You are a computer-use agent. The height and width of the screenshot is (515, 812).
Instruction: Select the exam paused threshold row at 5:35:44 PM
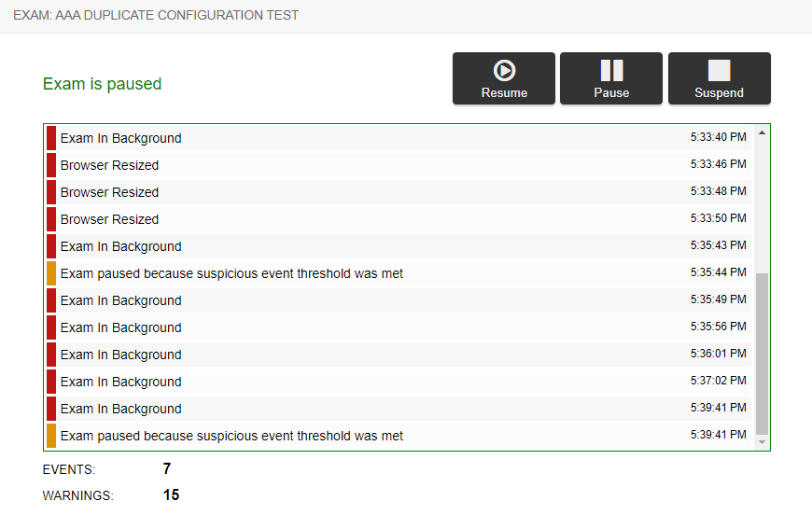point(399,273)
